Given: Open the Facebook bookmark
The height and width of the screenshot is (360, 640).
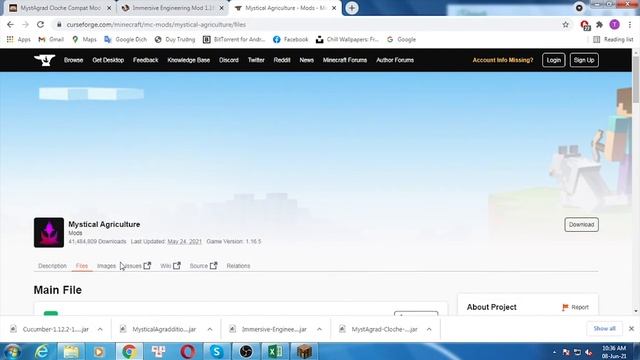Looking at the screenshot, I should tap(290, 40).
